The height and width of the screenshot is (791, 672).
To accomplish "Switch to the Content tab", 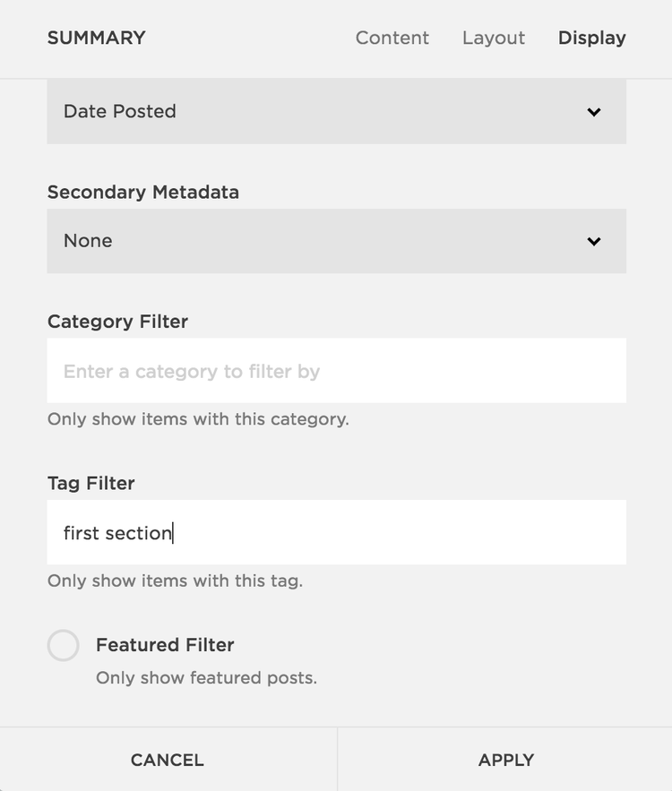I will click(392, 38).
